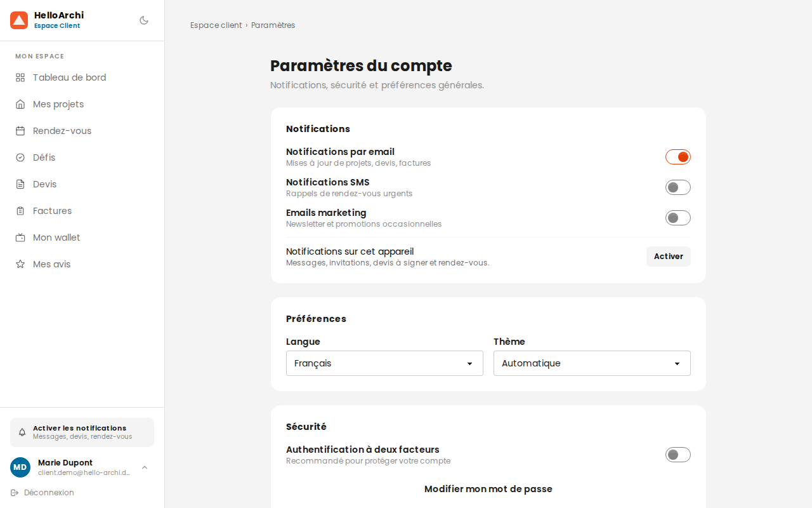Screen dimensions: 812x508
Task: Click the Activer button for device notifications
Action: (x=669, y=257)
